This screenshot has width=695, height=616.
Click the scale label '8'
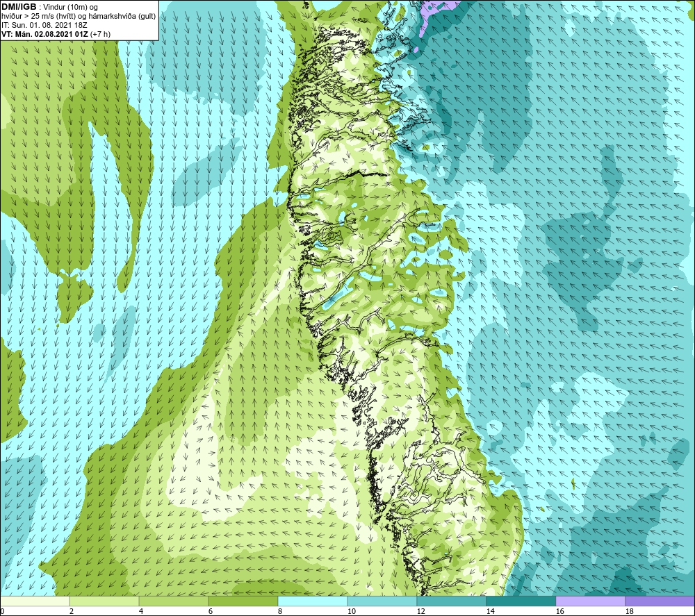coord(279,611)
